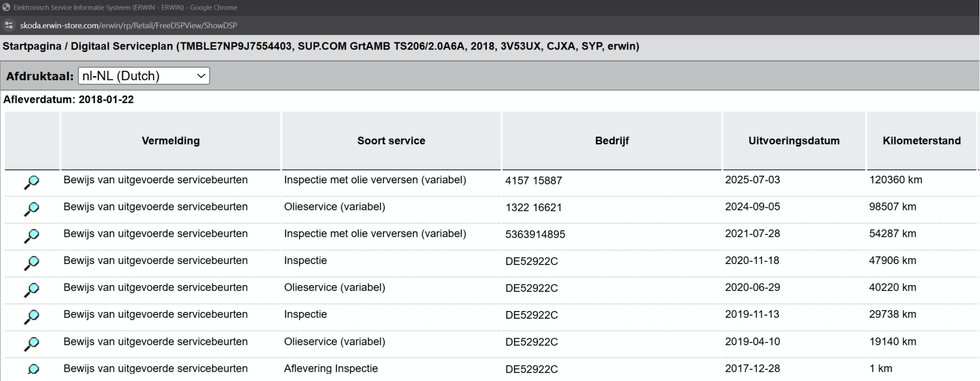Click mileage '120360 km'
The image size is (980, 381).
pyautogui.click(x=896, y=180)
